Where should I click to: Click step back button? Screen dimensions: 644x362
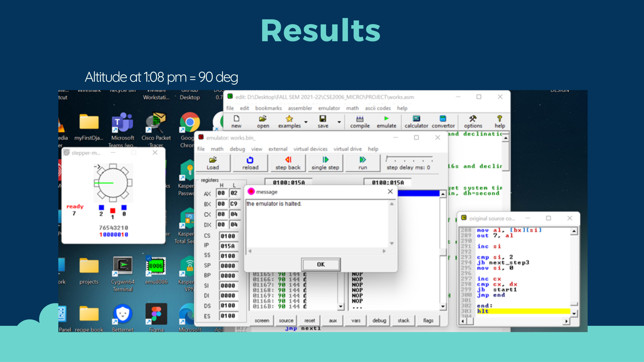pyautogui.click(x=288, y=163)
